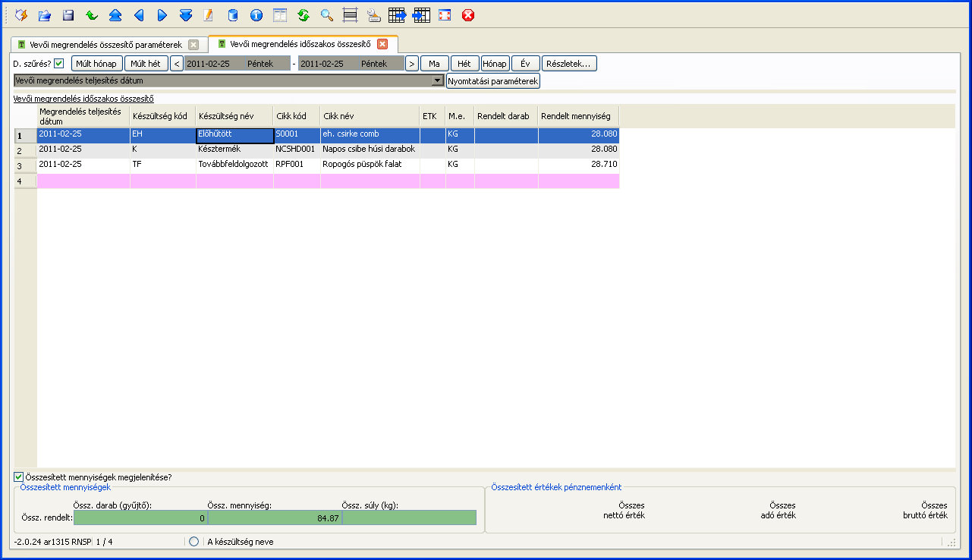Image resolution: width=972 pixels, height=560 pixels.
Task: Click the magnifying glass search icon
Action: [x=327, y=14]
